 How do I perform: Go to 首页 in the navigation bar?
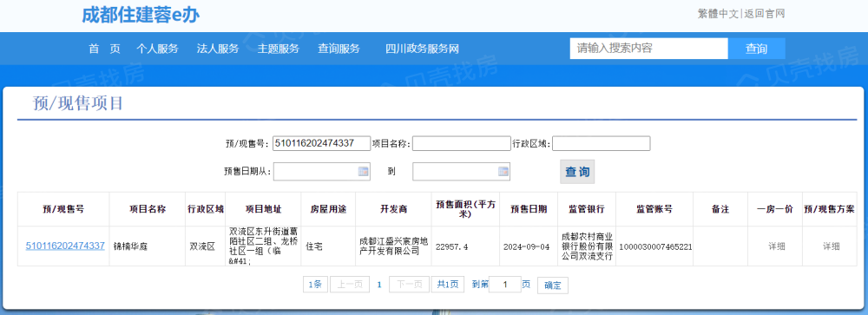tap(105, 49)
